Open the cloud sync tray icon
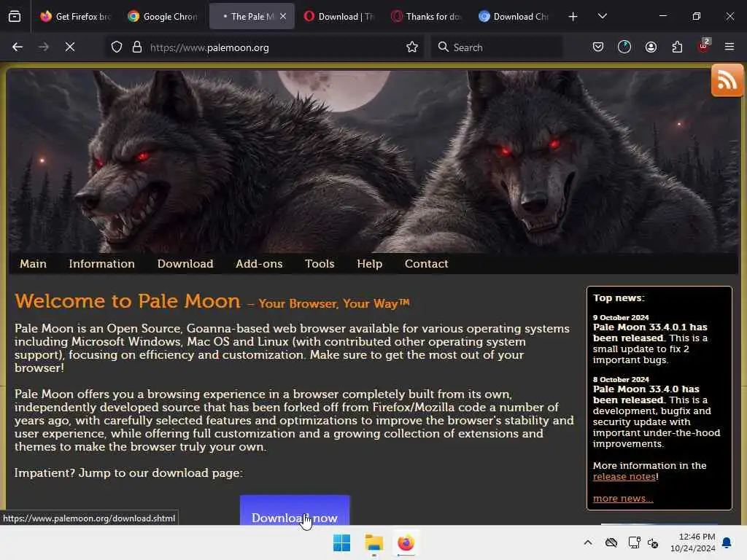 (x=611, y=542)
